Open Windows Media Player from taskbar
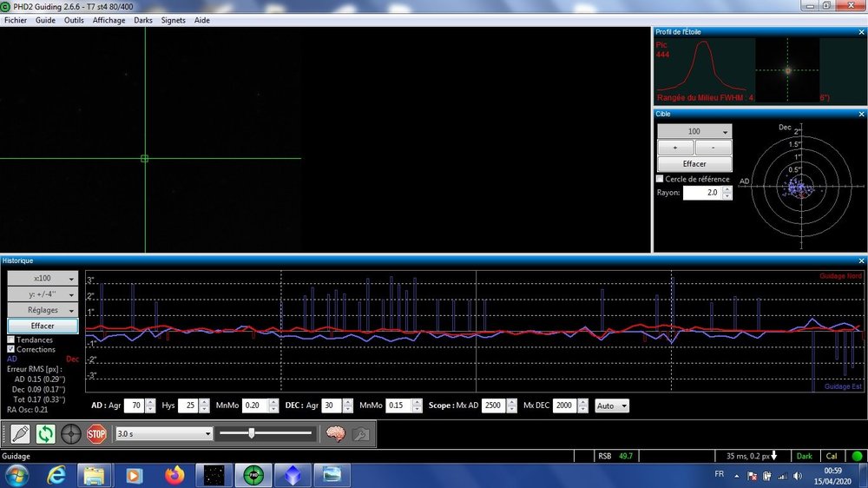The height and width of the screenshot is (488, 868). click(x=134, y=475)
